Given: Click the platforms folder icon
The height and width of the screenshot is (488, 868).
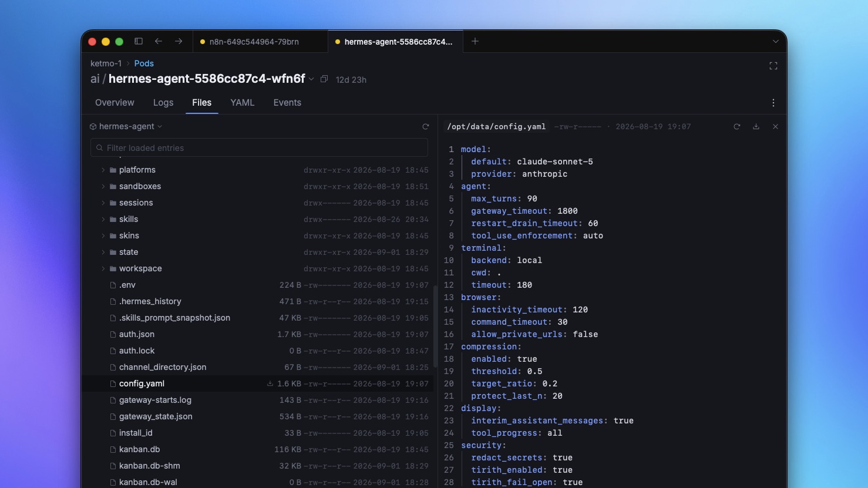Looking at the screenshot, I should (113, 170).
